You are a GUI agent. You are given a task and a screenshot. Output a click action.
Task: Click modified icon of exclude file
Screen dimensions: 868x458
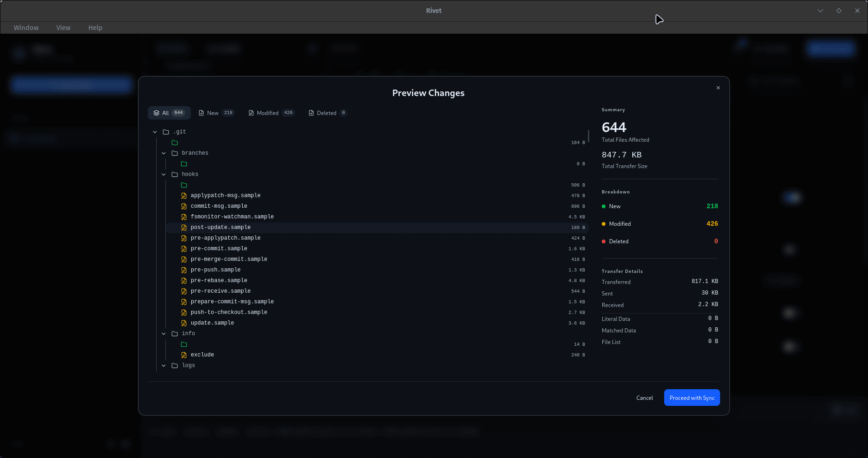[184, 355]
